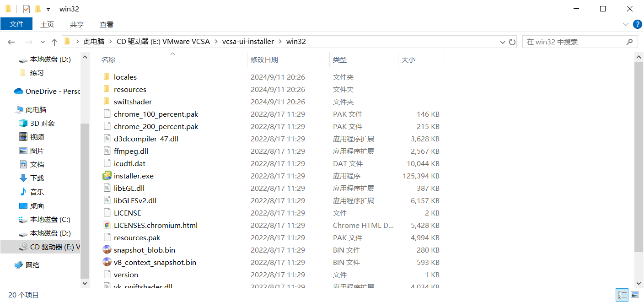Select 桌面 in navigation pane

tap(37, 205)
